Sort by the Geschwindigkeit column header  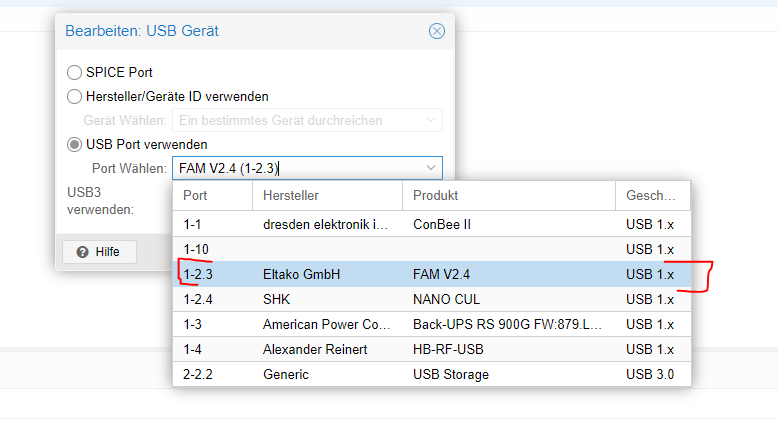[650, 196]
